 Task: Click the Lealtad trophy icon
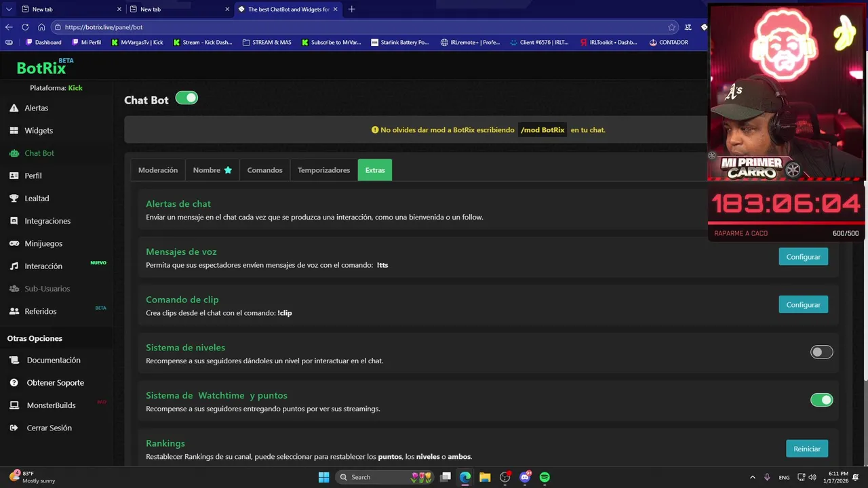click(14, 198)
